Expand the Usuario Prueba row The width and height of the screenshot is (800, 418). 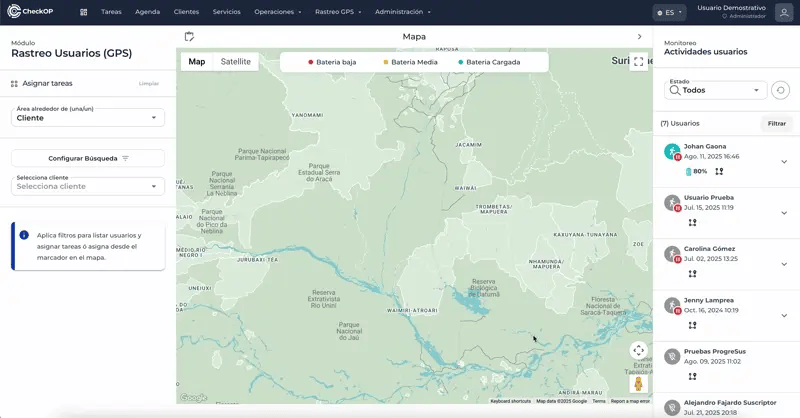tap(784, 213)
